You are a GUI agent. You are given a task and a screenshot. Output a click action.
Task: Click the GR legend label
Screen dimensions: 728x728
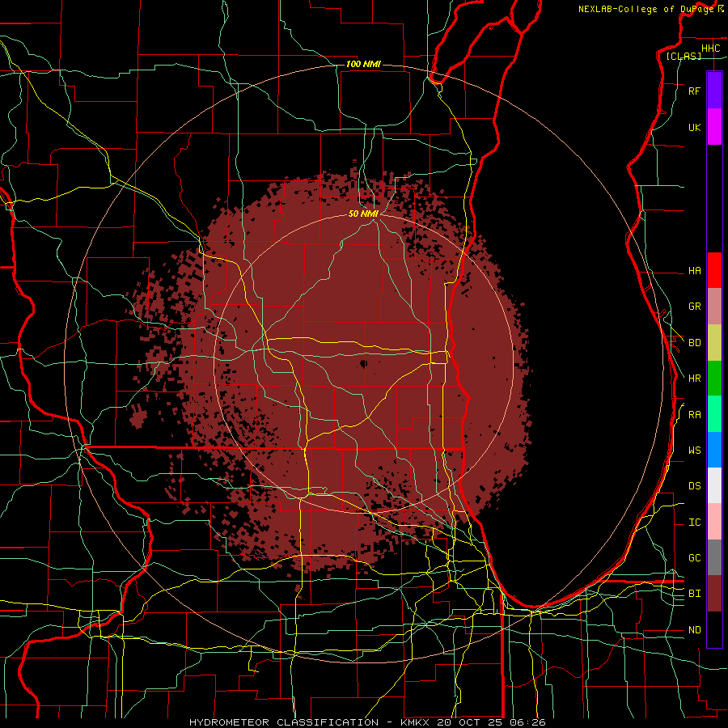695,307
